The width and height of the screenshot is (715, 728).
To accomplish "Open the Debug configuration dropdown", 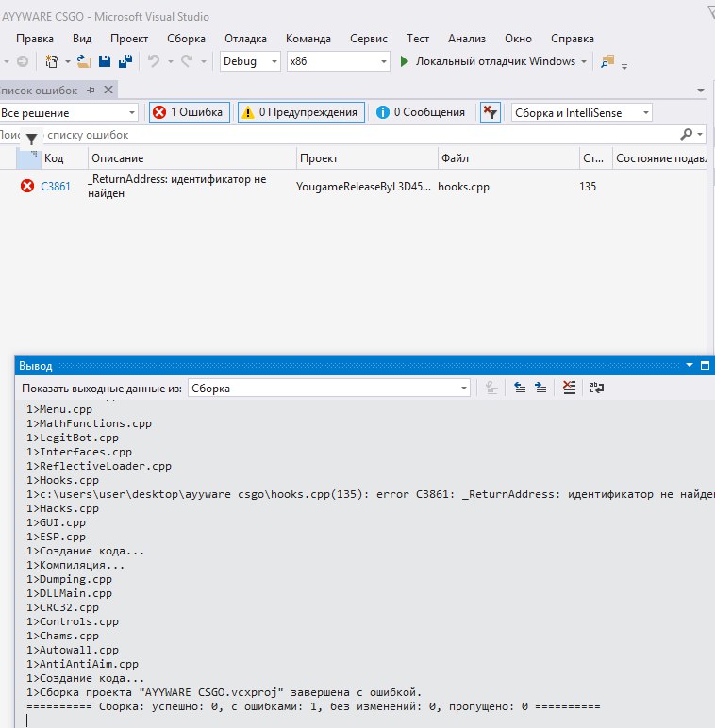I will (250, 61).
